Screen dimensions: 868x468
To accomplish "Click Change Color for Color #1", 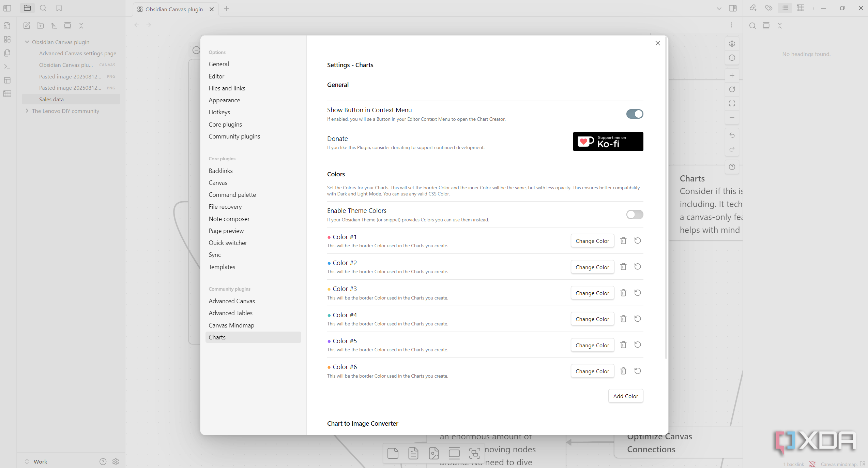I will coord(592,241).
